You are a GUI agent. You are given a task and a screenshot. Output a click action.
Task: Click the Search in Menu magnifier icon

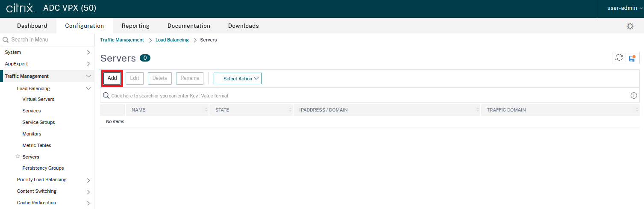6,40
